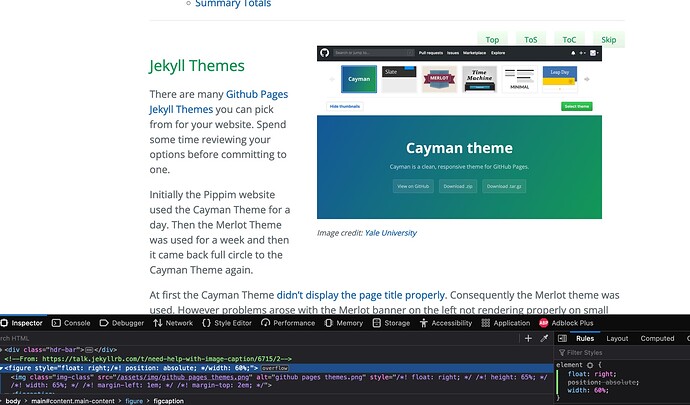Focus the Search HTML field
Screen dimensions: 690x405
260,338
